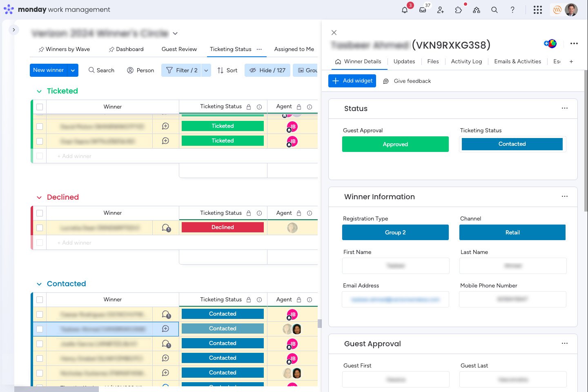588x392 pixels.
Task: Click the Retail channel status label
Action: [512, 232]
